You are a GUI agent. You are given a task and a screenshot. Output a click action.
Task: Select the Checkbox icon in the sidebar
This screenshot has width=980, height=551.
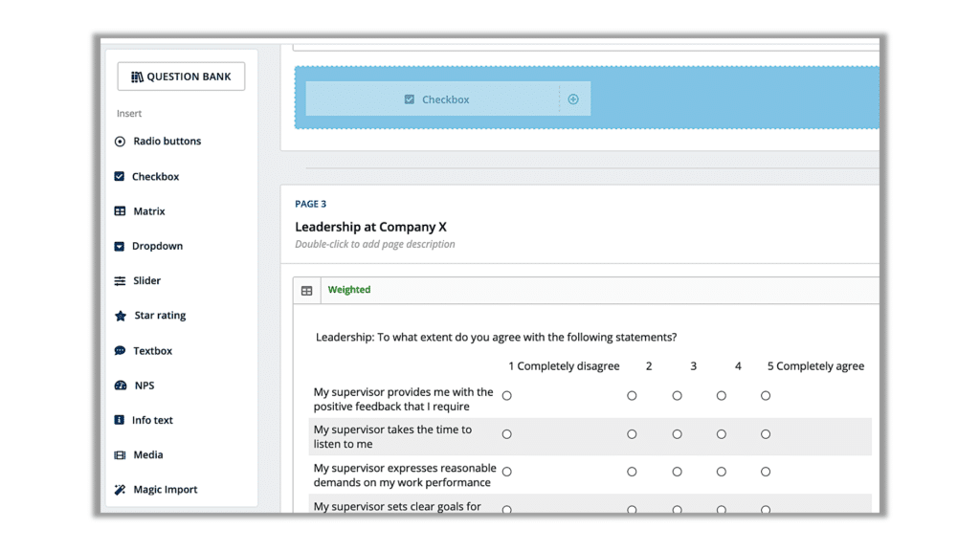[120, 177]
